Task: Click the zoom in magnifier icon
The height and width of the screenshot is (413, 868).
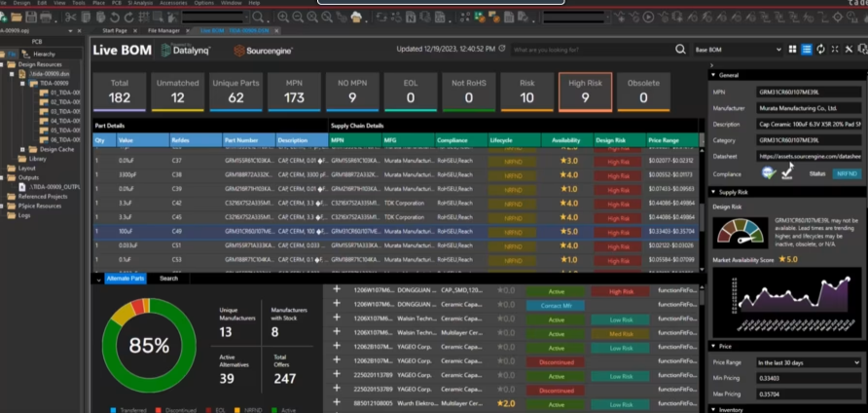Action: coord(283,18)
